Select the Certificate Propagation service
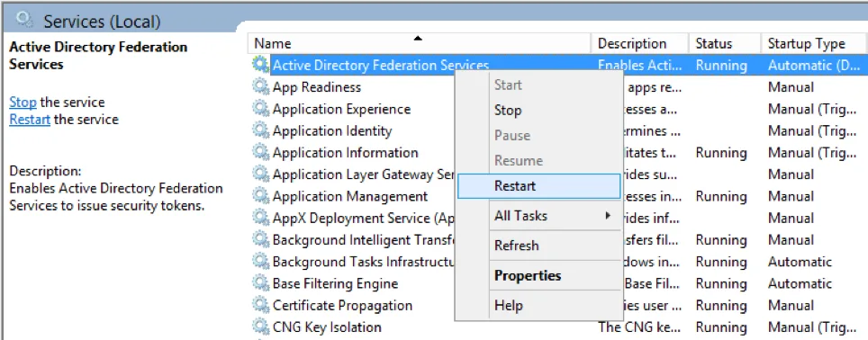This screenshot has width=868, height=340. tap(342, 305)
